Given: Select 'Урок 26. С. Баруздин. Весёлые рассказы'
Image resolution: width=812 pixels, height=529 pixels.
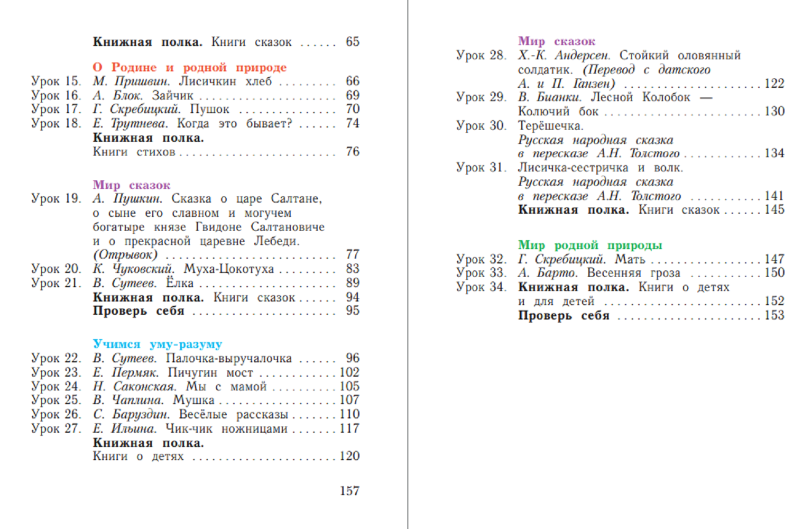Looking at the screenshot, I should [x=195, y=414].
